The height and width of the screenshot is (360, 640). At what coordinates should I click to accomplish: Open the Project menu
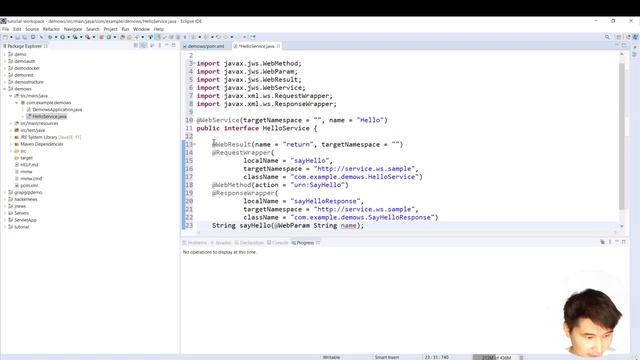pyautogui.click(x=110, y=29)
